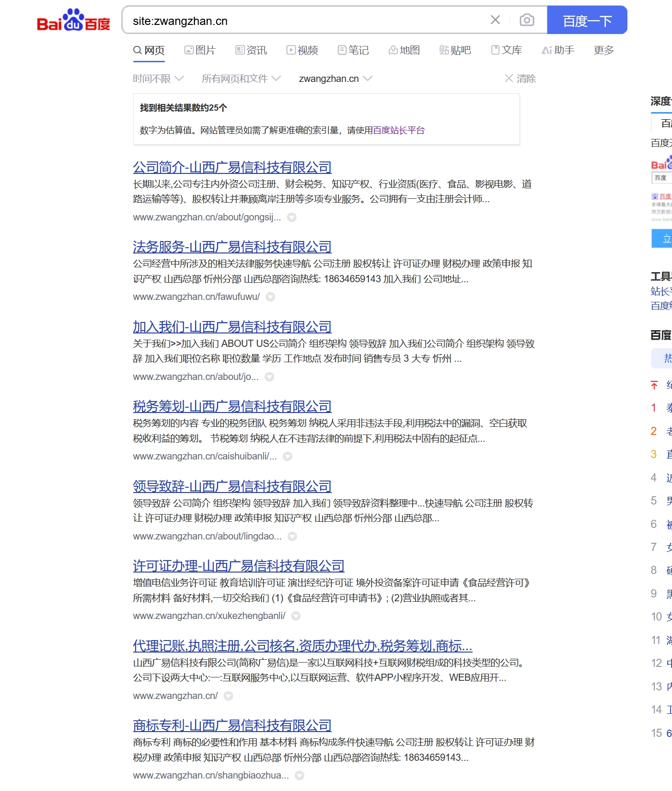Click URL www.zwangzhan.cn/fawufuwu/
The width and height of the screenshot is (672, 791).
click(x=197, y=297)
